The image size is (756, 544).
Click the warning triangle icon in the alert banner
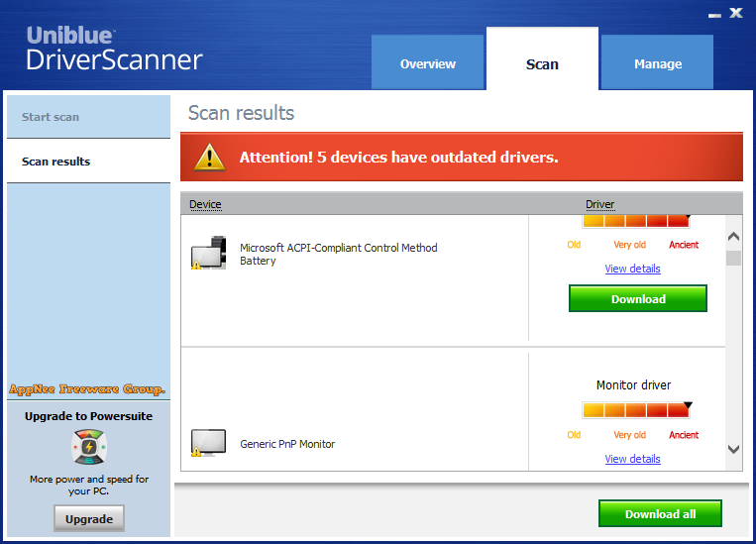coord(209,158)
